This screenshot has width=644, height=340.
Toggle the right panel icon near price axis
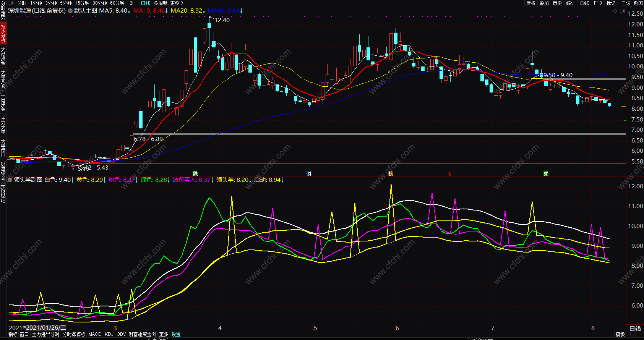coord(622,11)
